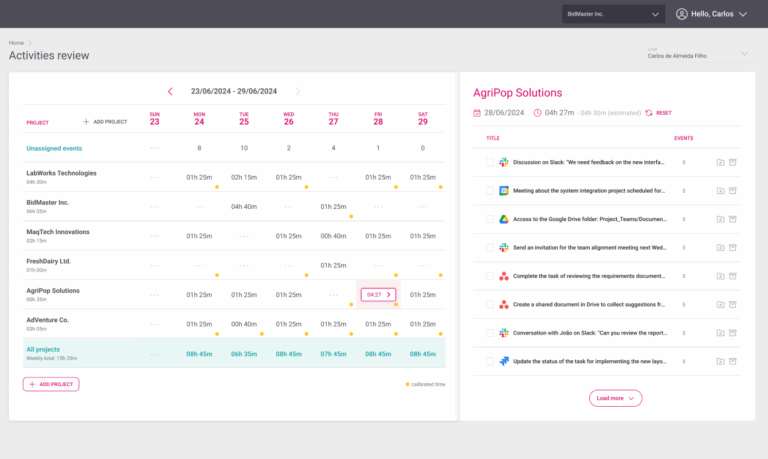
Task: Click the archive icon on the Discussion on Slack row
Action: coord(733,162)
